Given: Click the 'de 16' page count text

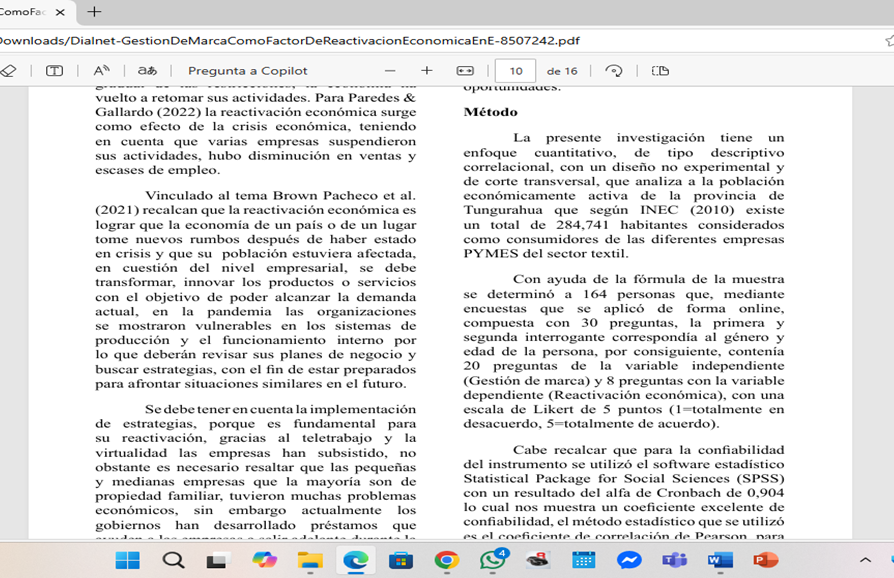Looking at the screenshot, I should (x=562, y=71).
